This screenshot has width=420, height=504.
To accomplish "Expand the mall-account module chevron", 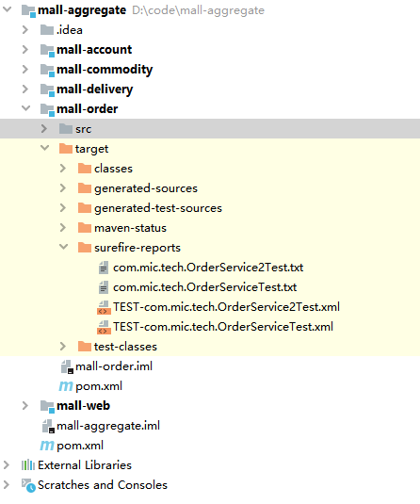I will click(x=25, y=50).
